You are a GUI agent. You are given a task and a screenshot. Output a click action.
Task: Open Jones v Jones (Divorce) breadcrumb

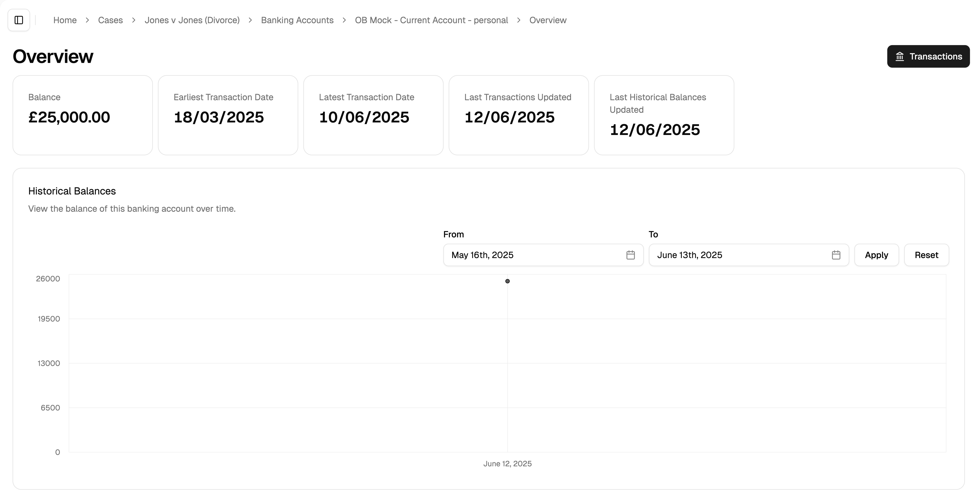pos(192,20)
